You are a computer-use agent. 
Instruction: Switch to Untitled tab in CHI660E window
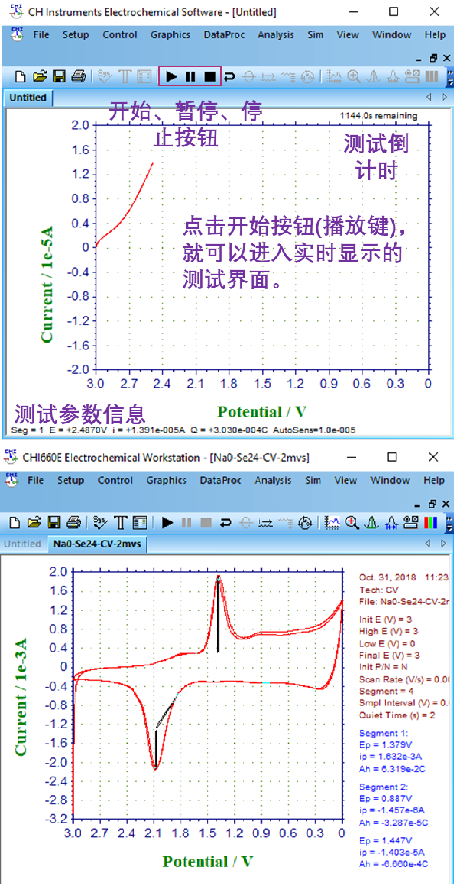(x=23, y=544)
